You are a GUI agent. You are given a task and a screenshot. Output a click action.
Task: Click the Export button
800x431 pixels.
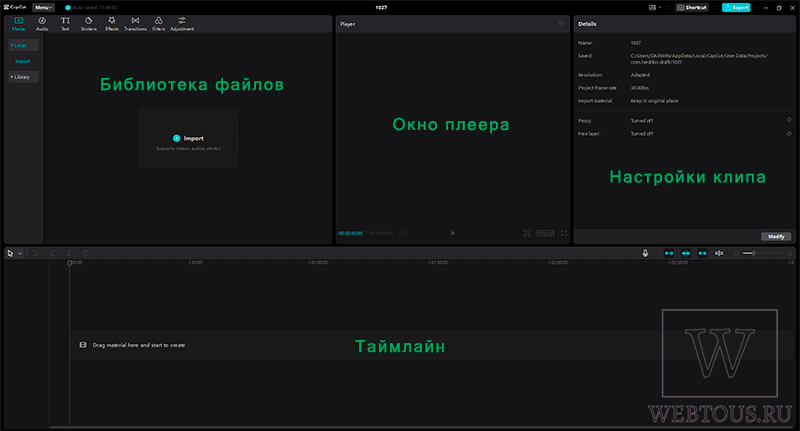pyautogui.click(x=736, y=8)
